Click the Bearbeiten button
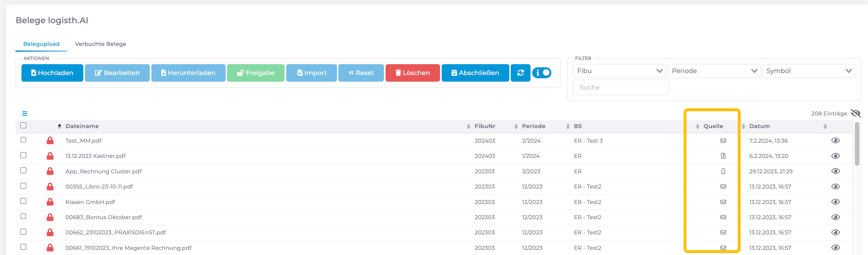The width and height of the screenshot is (868, 255). click(x=117, y=73)
